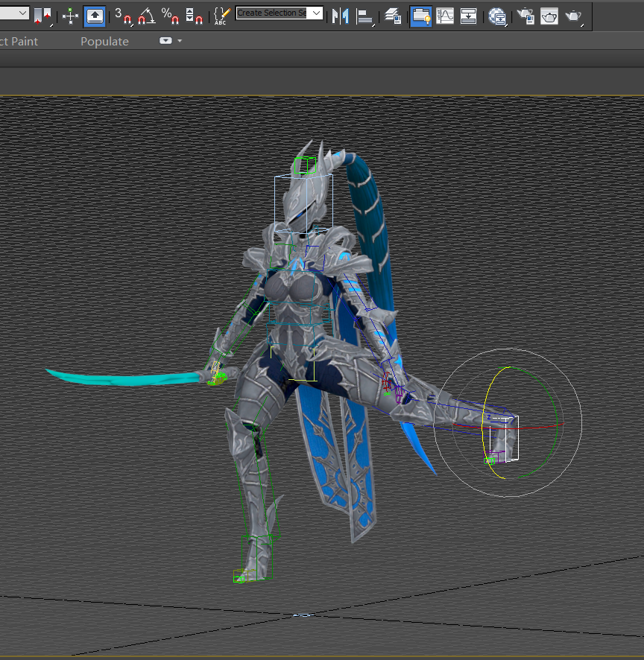This screenshot has width=644, height=660.
Task: Open the Material Editor
Action: [x=497, y=15]
